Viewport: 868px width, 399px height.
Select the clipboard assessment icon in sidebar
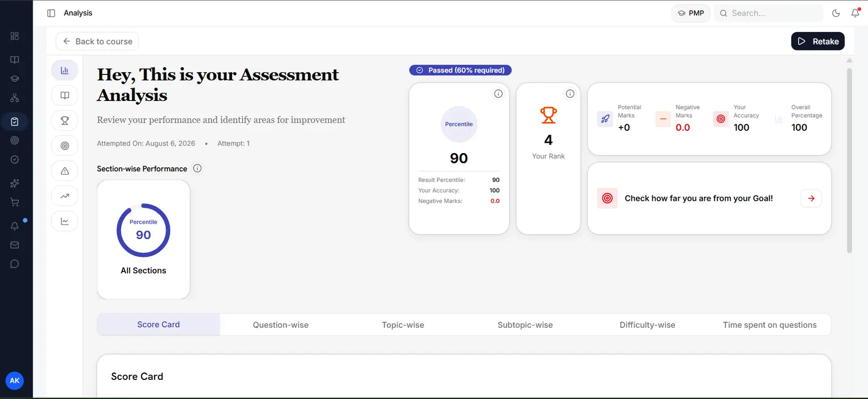coord(15,122)
